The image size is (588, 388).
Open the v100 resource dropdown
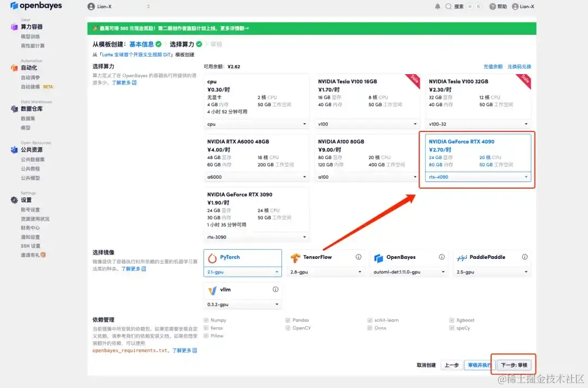[367, 124]
